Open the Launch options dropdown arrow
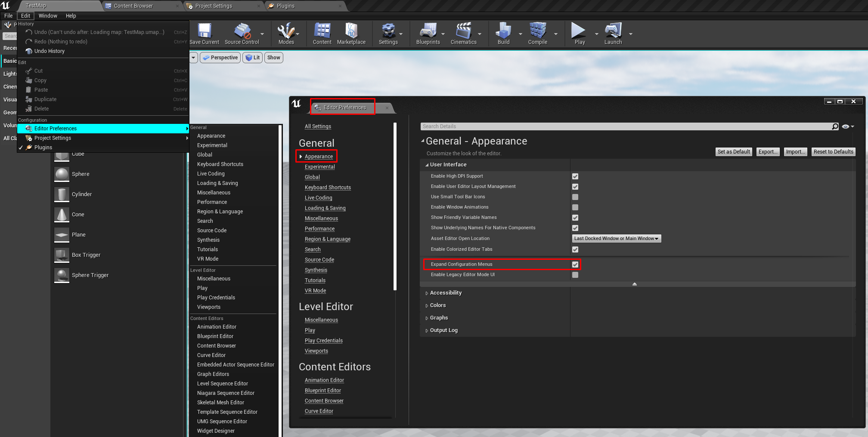 click(631, 34)
